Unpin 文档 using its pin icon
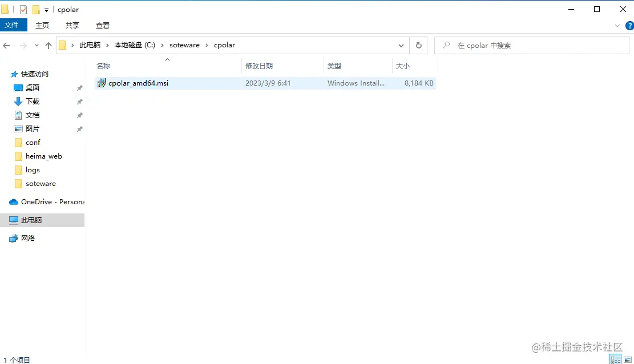This screenshot has width=634, height=364. point(80,115)
